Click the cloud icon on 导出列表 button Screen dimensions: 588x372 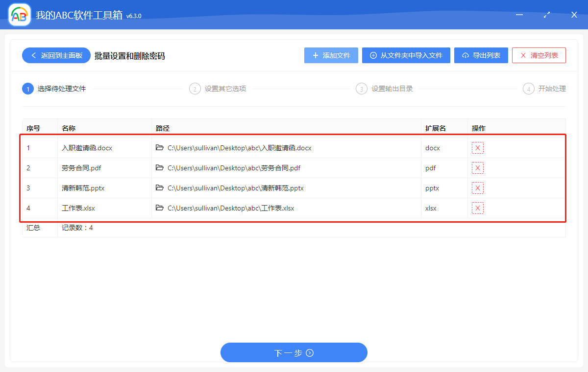[465, 55]
